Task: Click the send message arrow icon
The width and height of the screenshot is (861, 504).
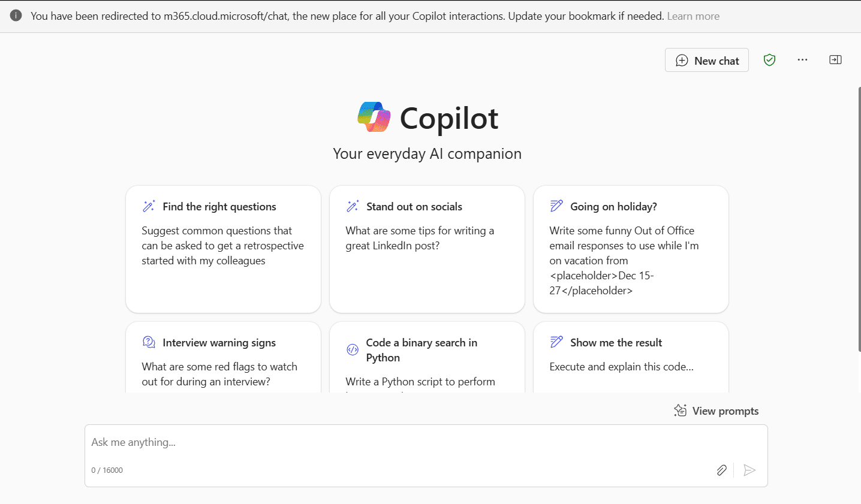Action: point(749,470)
